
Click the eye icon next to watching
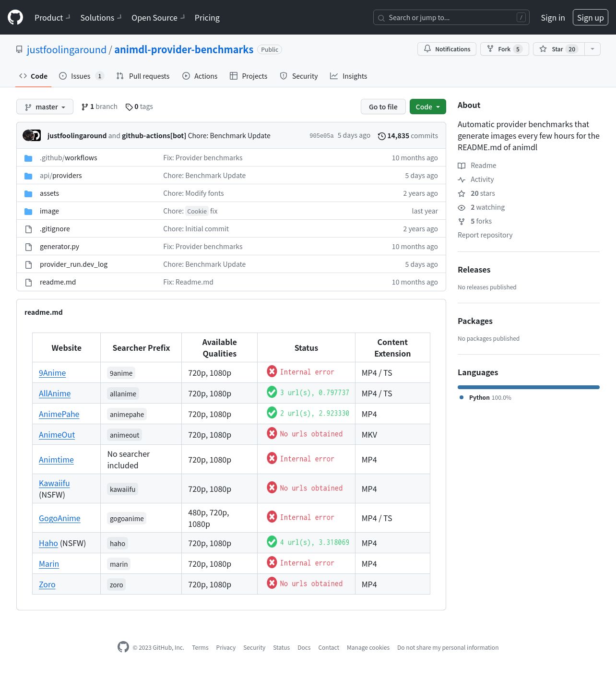[x=462, y=207]
